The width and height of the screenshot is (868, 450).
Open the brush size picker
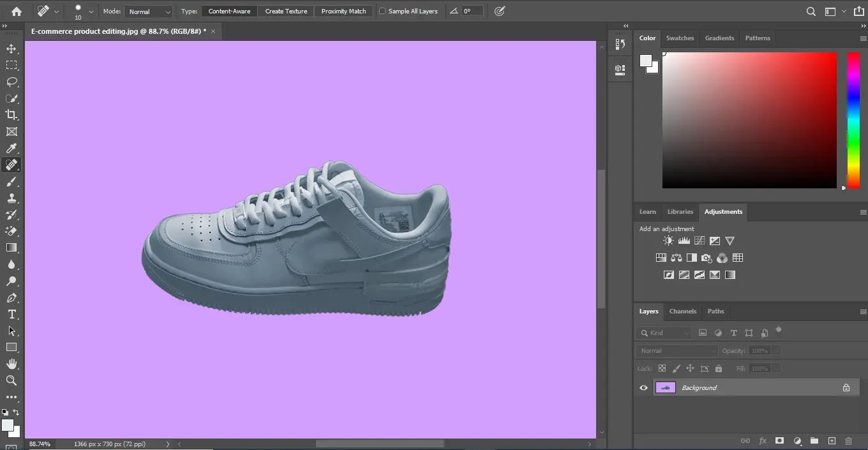(x=82, y=11)
